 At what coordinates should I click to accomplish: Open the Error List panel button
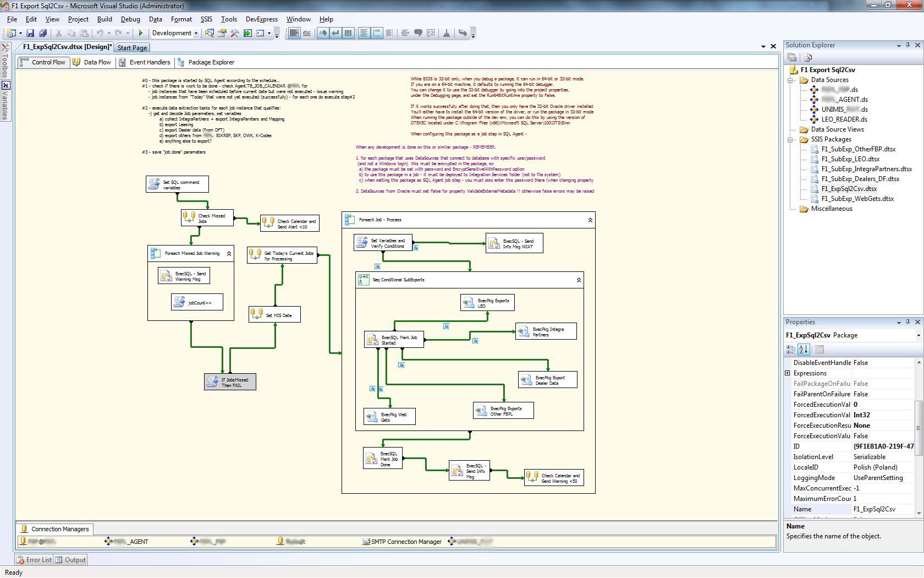click(x=34, y=560)
